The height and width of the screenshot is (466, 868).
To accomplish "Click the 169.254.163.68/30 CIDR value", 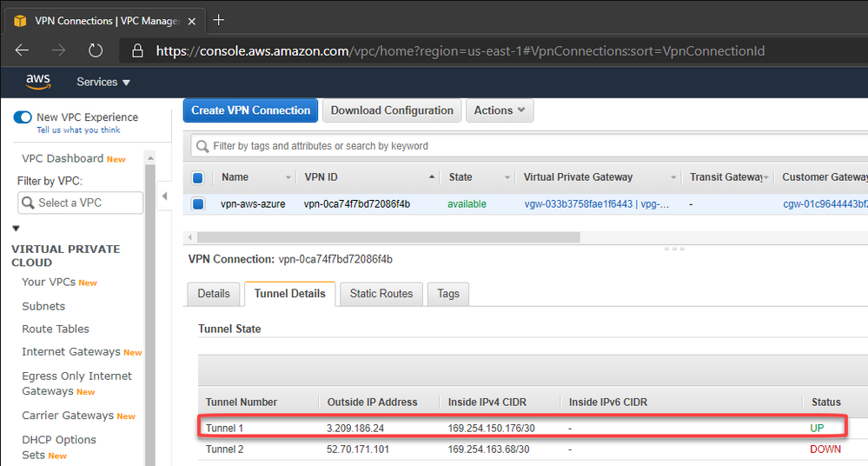I will (488, 449).
